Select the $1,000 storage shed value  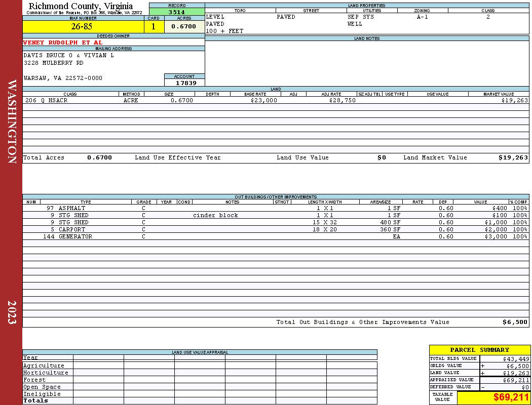(x=496, y=222)
